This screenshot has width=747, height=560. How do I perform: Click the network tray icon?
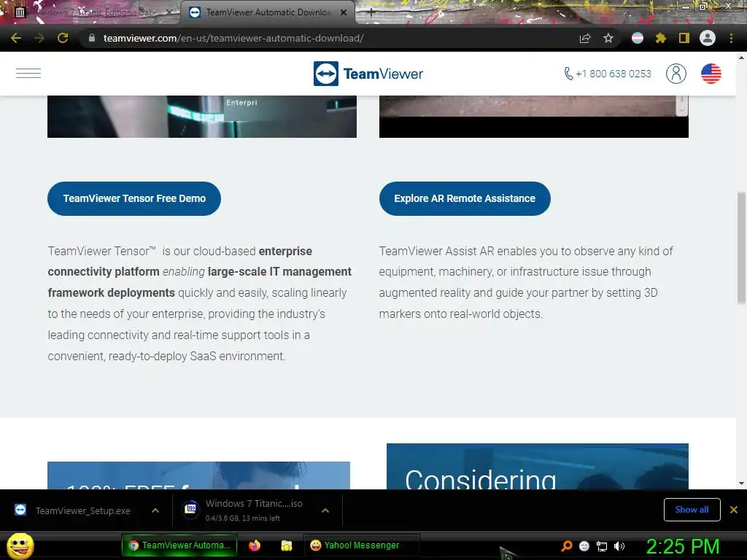tap(602, 546)
